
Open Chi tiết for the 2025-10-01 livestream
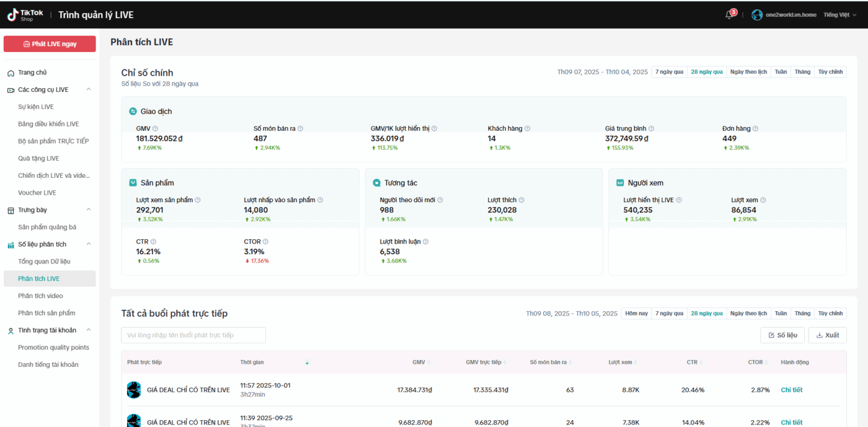click(x=791, y=390)
